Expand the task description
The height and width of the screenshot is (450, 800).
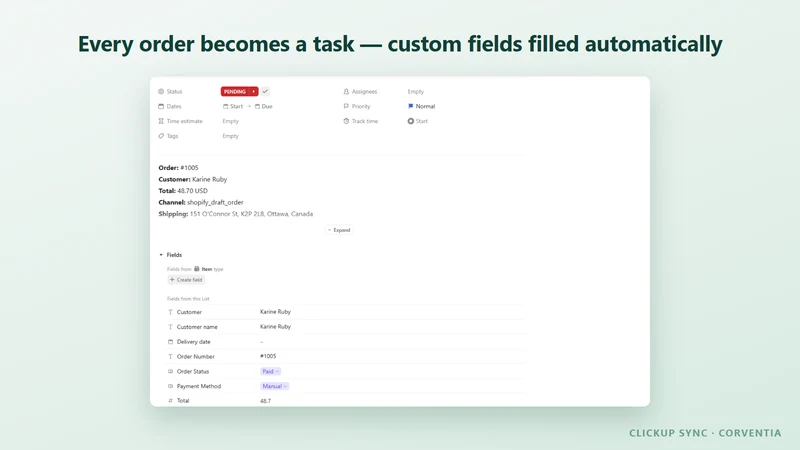pyautogui.click(x=339, y=230)
